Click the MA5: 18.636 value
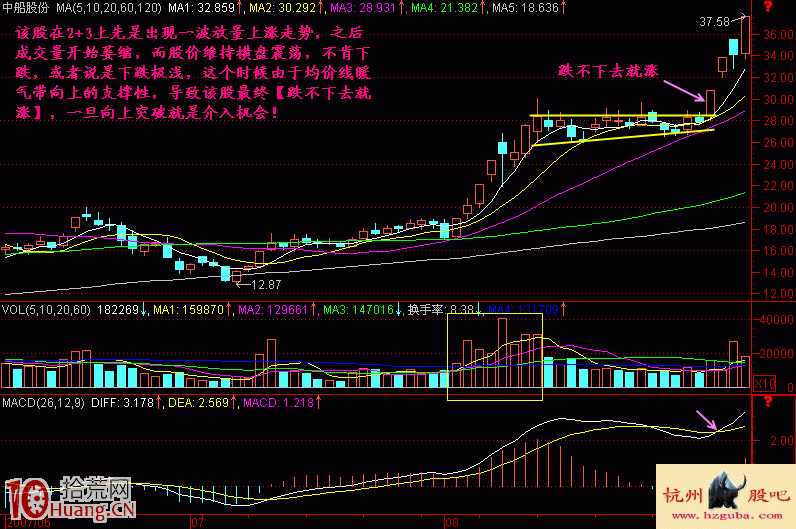This screenshot has height=529, width=796. coord(525,8)
